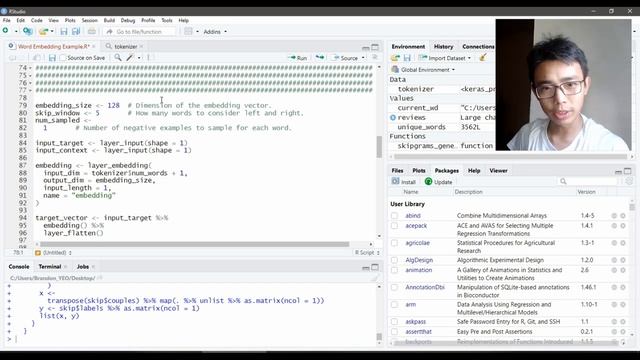The width and height of the screenshot is (640, 360).
Task: Refresh packages list icon
Action: pos(629,182)
